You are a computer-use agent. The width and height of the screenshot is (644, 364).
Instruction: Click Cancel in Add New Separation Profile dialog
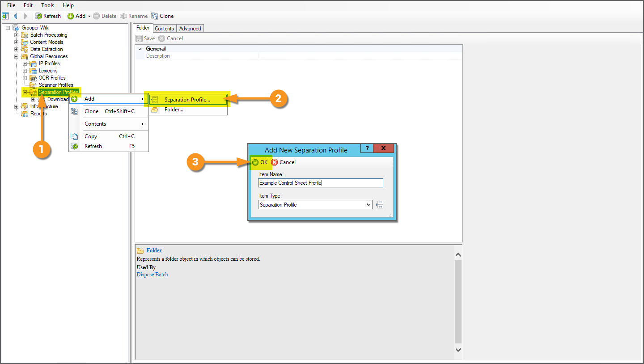tap(284, 162)
